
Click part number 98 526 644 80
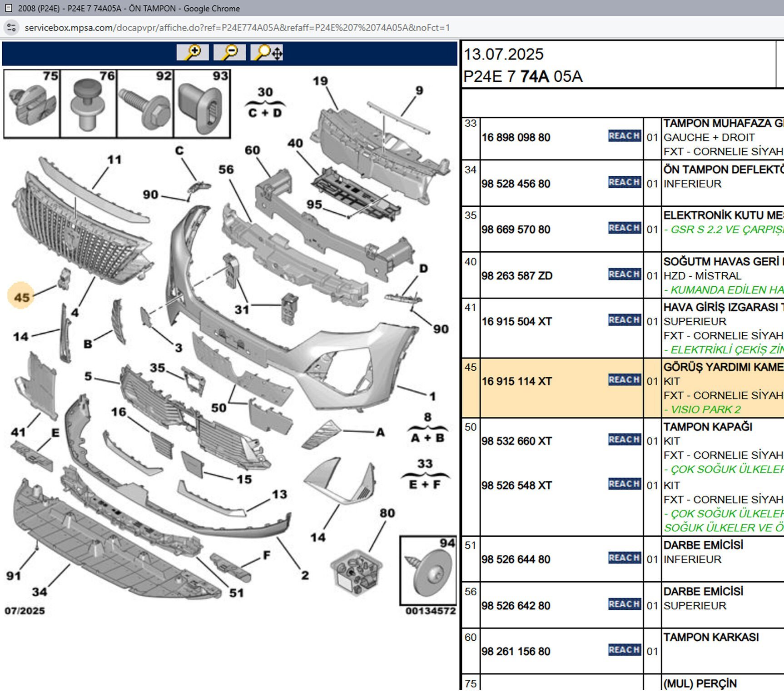pyautogui.click(x=516, y=559)
